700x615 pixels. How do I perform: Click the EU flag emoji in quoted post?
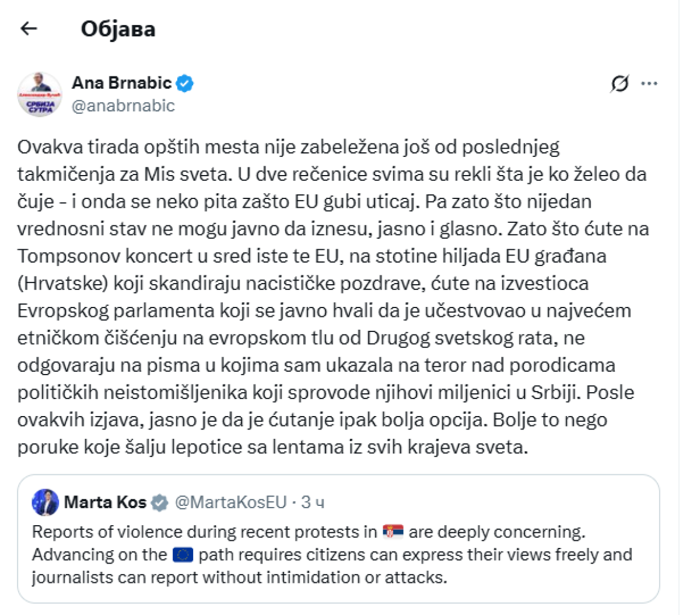[x=183, y=554]
